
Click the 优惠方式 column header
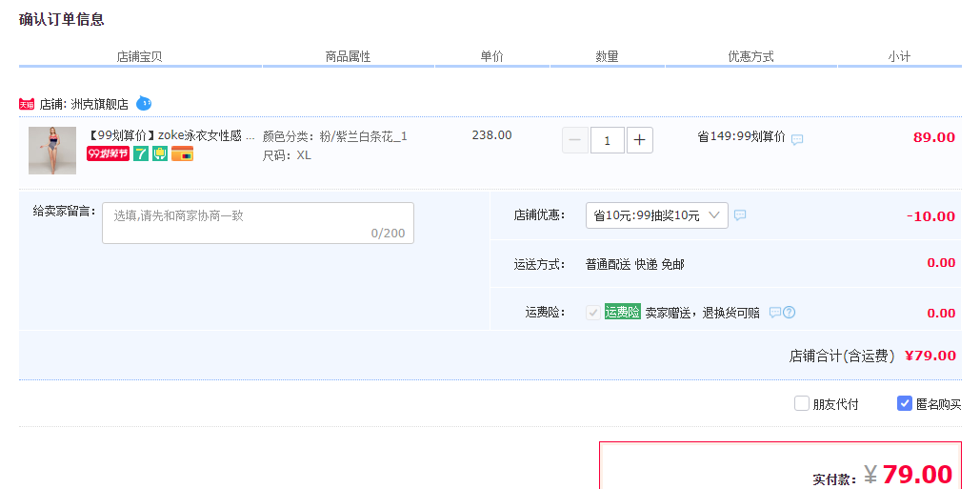(x=750, y=56)
